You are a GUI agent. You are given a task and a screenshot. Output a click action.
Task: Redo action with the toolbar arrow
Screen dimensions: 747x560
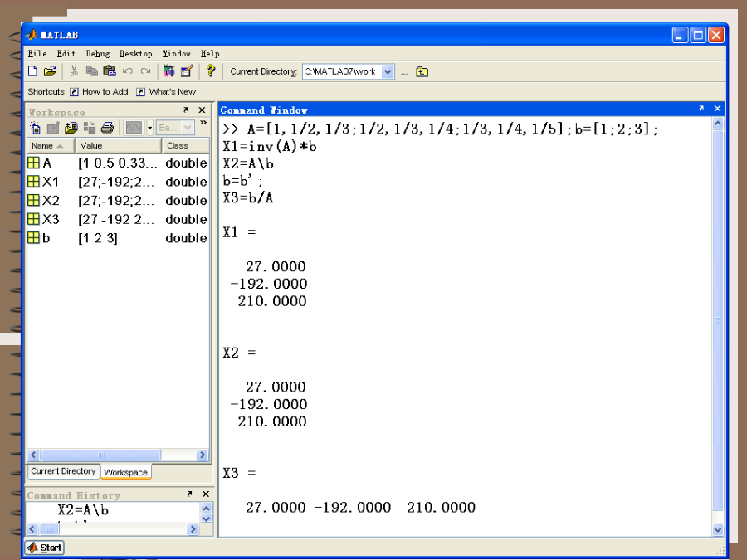tap(146, 71)
